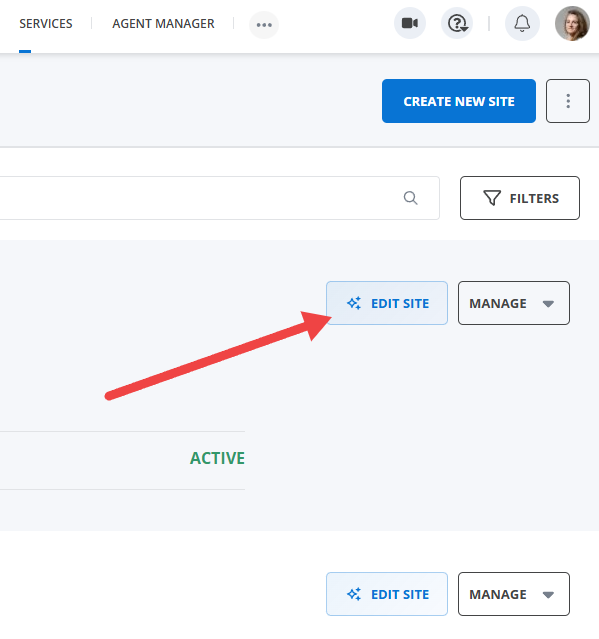Switch to the Services tab
This screenshot has height=639, width=599.
click(x=46, y=24)
